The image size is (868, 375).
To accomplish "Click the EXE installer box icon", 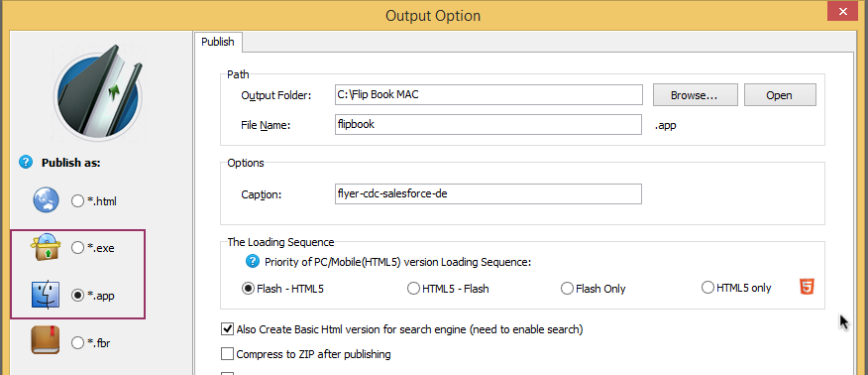I will point(46,248).
